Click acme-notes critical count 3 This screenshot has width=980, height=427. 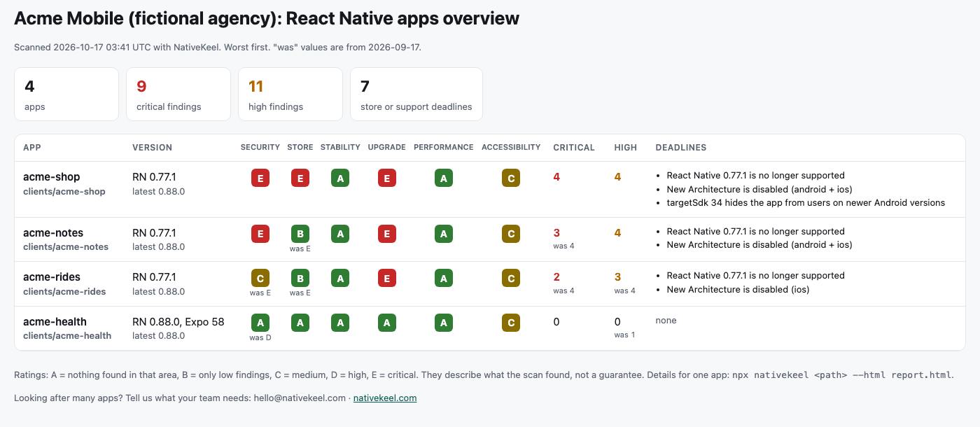point(556,233)
